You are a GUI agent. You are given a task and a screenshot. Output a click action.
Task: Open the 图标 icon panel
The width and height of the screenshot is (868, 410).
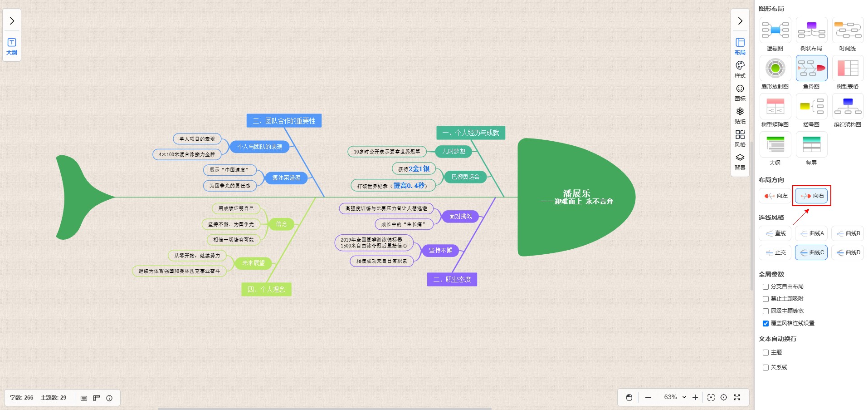coord(740,92)
